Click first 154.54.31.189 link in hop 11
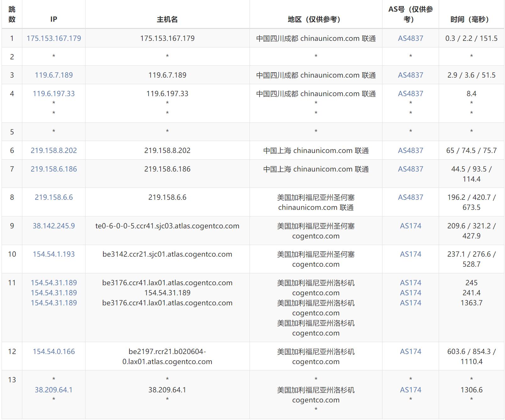The image size is (505, 420). pos(54,283)
